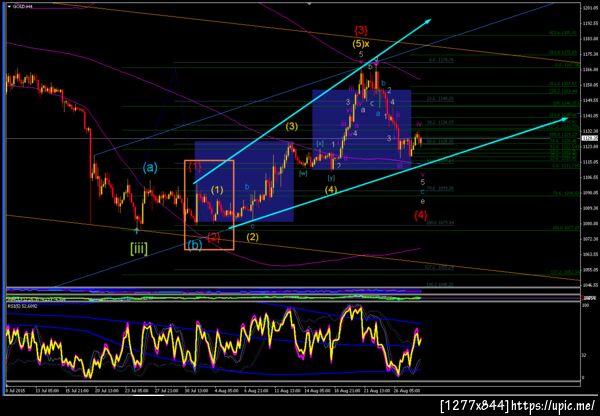Click the (1) wave label

tap(217, 190)
